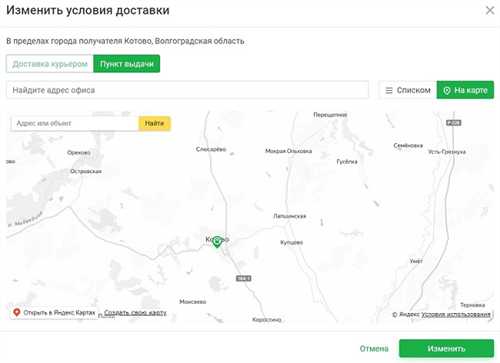Show offices as list with Списком
Screen dimensions: 500x363
[408, 90]
